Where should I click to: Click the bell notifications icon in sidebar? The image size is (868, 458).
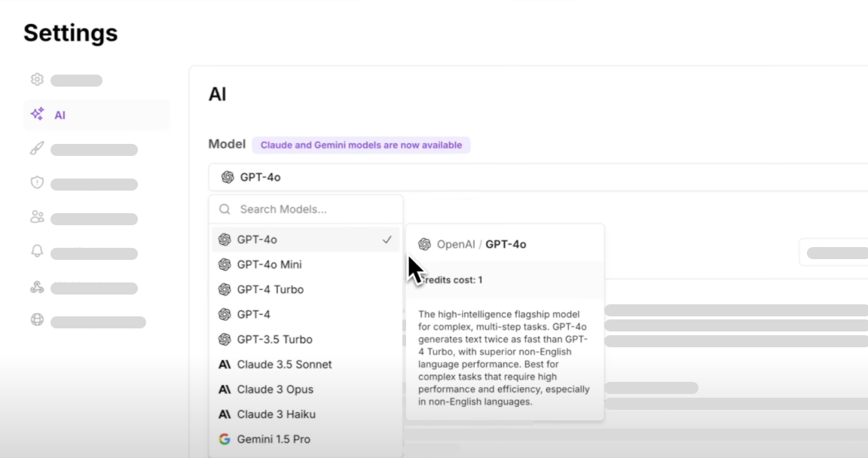[x=37, y=252]
